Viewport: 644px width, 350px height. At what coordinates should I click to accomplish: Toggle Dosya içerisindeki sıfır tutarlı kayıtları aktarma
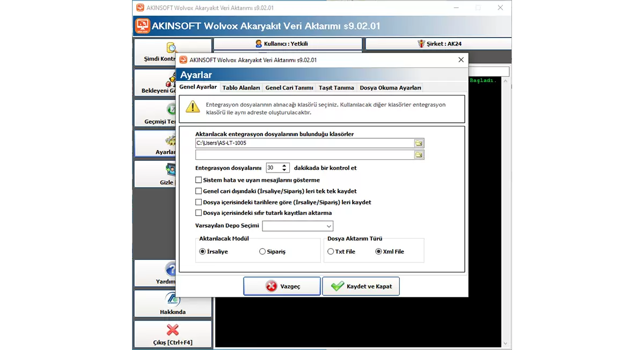click(x=199, y=213)
